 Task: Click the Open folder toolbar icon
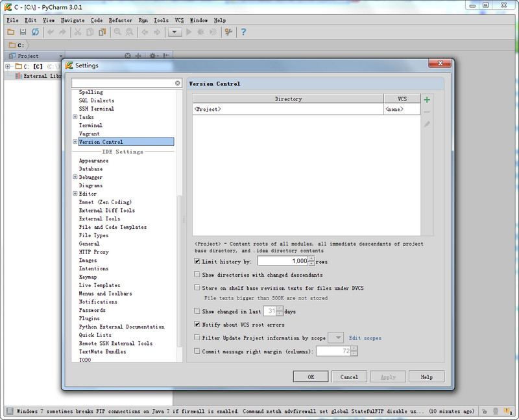point(11,32)
